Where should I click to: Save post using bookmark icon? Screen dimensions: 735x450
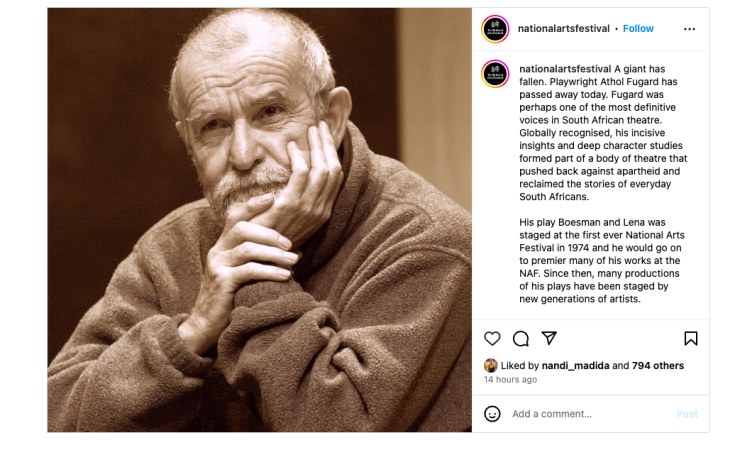click(x=690, y=338)
